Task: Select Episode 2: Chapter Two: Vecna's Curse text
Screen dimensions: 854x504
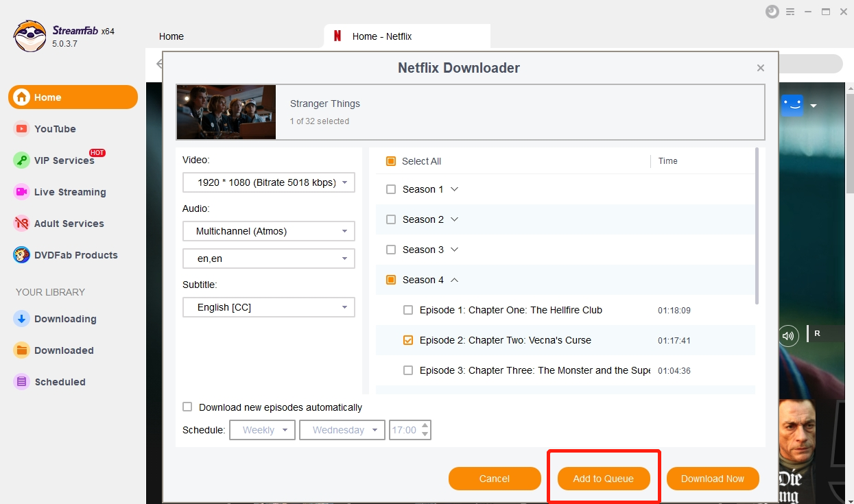Action: click(x=506, y=340)
